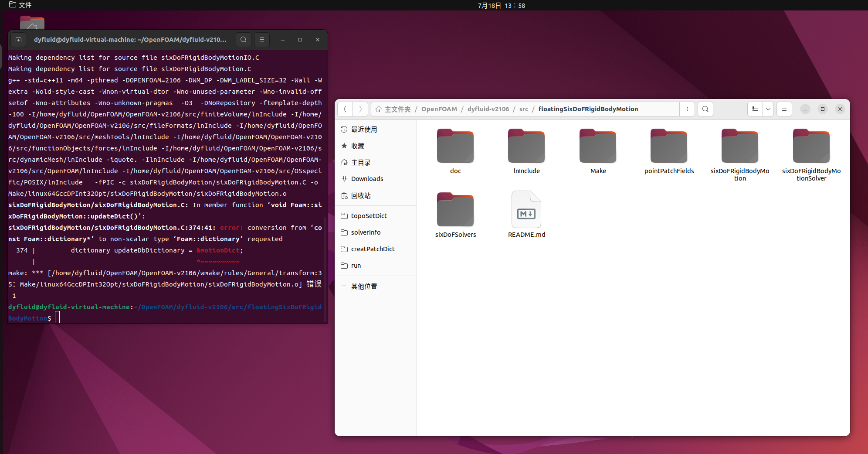Image resolution: width=868 pixels, height=454 pixels.
Task: Go to 主目录 home in sidebar
Action: (376, 163)
